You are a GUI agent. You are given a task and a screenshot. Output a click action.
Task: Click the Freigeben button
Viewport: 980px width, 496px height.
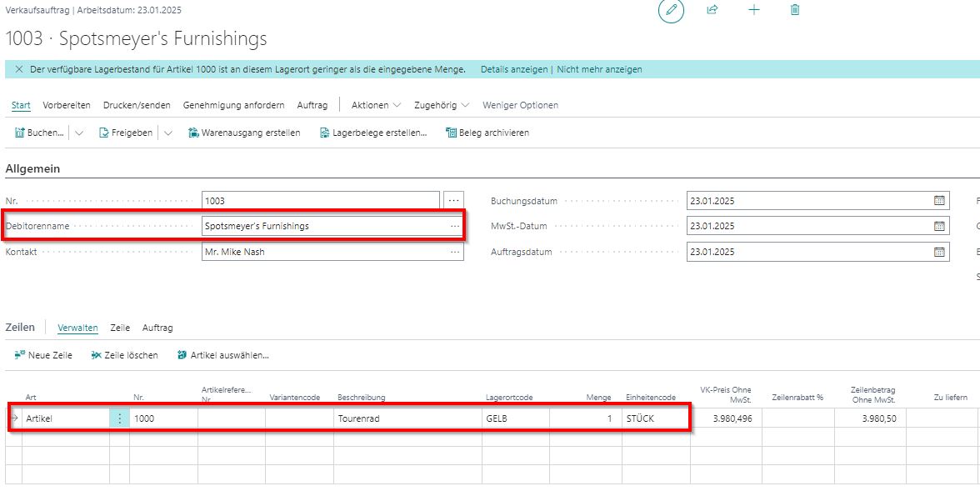(x=126, y=133)
